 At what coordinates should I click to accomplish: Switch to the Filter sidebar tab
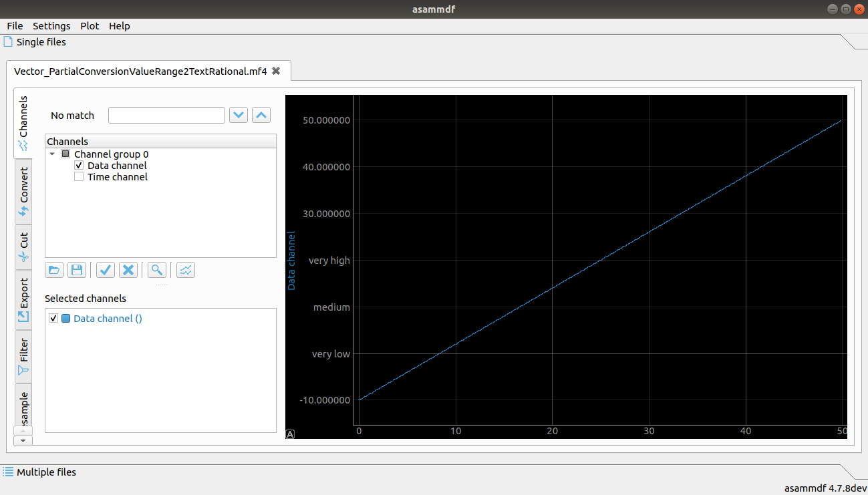tap(23, 356)
